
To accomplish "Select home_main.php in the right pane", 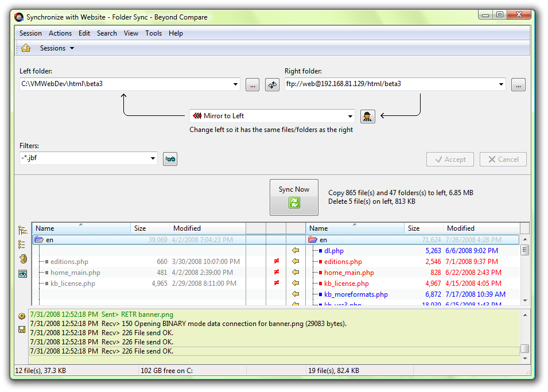I will click(349, 273).
